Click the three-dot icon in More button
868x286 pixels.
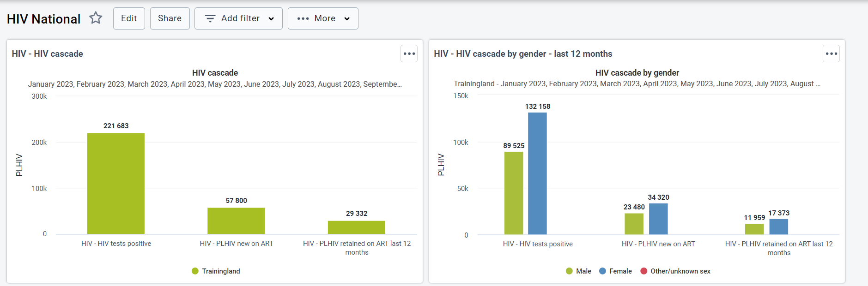pyautogui.click(x=303, y=18)
